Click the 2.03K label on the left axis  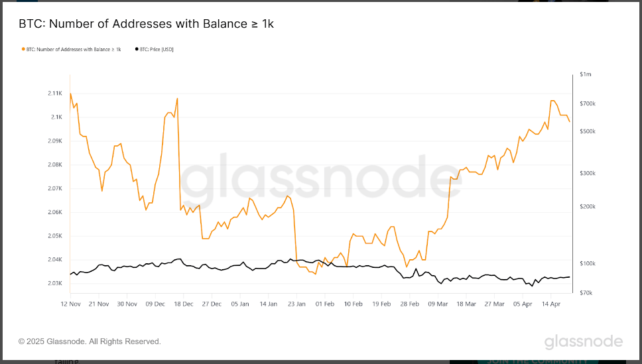55,284
